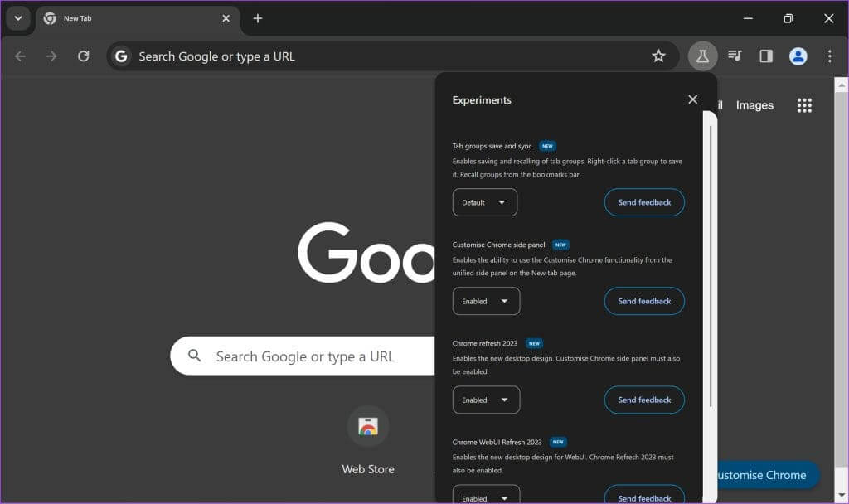Open the media controls playlist icon
This screenshot has width=849, height=504.
tap(735, 56)
